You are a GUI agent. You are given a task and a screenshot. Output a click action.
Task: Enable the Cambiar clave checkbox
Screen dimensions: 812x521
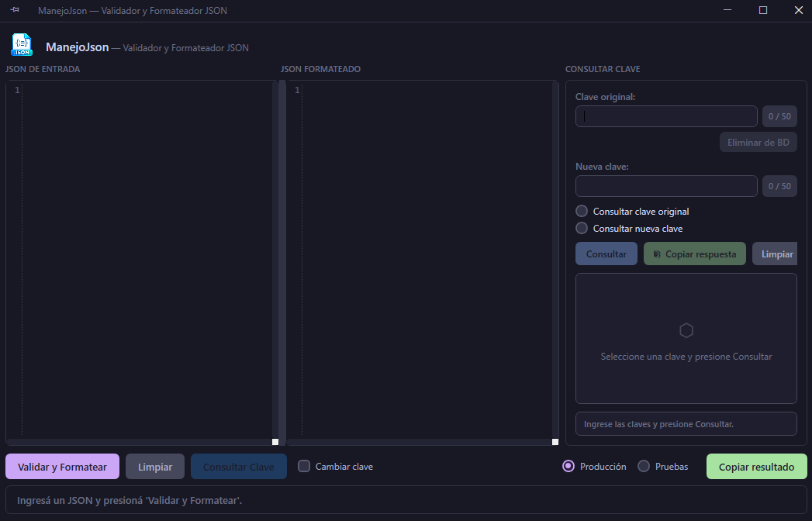(x=304, y=466)
